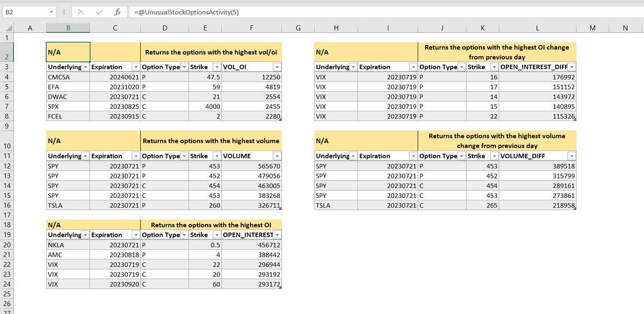Viewport: 644px width, 314px height.
Task: Select column header G
Action: tap(298, 28)
